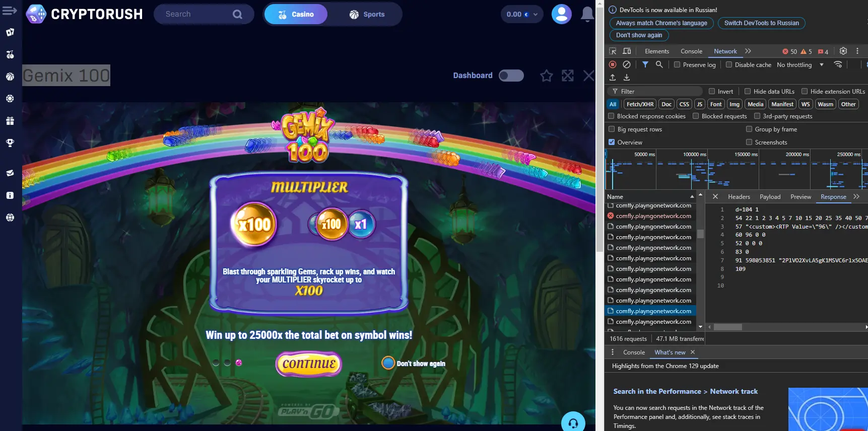This screenshot has height=431, width=868.
Task: Open the notifications bell
Action: (x=587, y=14)
